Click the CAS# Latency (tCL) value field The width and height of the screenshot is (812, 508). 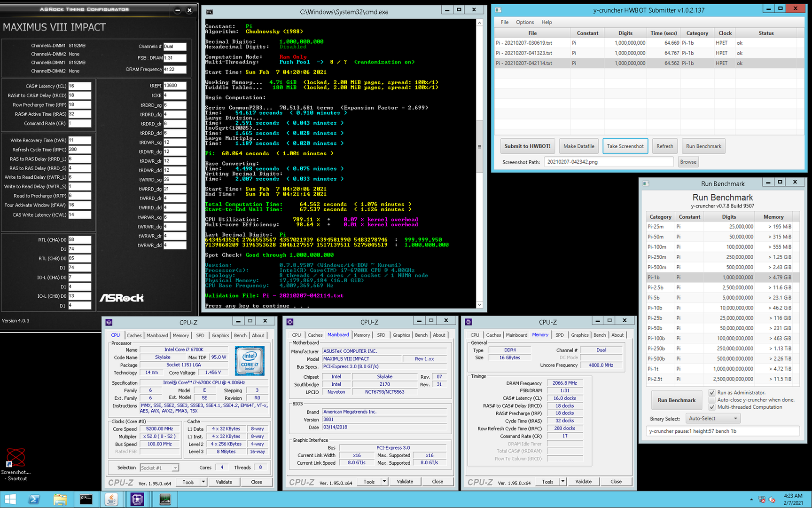click(79, 86)
